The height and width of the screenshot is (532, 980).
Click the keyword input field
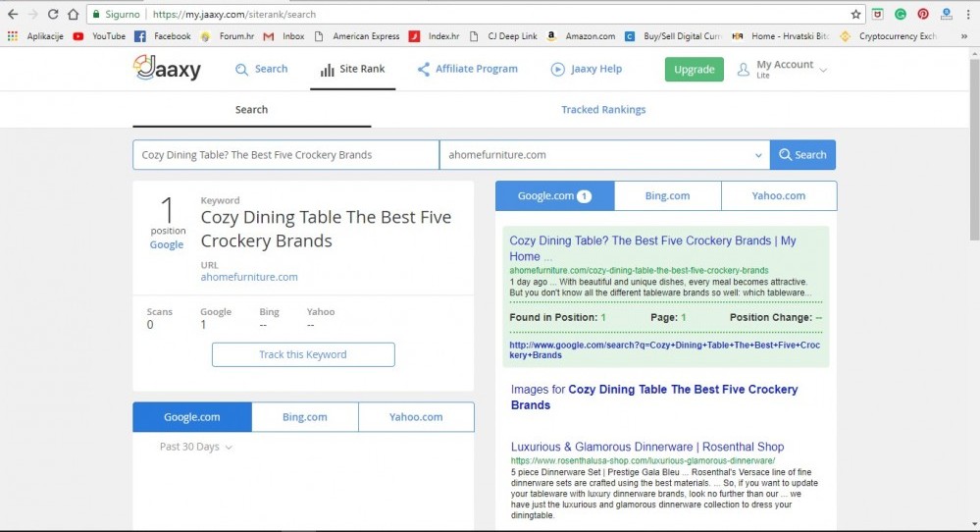point(285,154)
